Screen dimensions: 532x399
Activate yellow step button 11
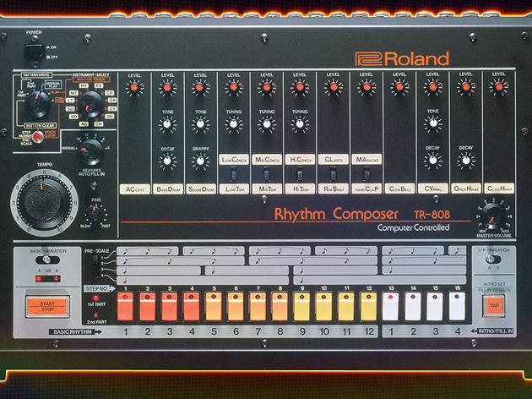[346, 307]
